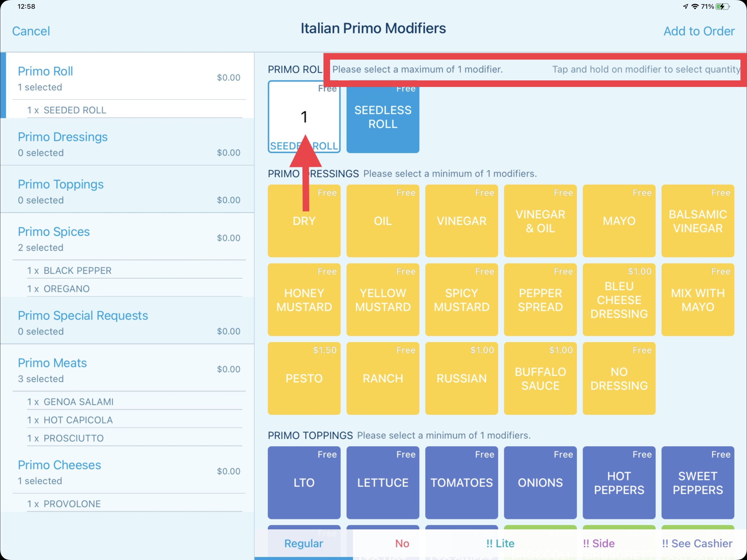Add the ONIONS topping
747x560 pixels.
pos(540,482)
